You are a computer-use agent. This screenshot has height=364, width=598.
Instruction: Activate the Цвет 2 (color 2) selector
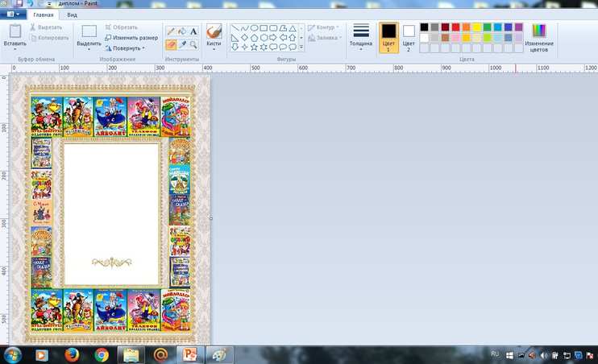click(409, 37)
